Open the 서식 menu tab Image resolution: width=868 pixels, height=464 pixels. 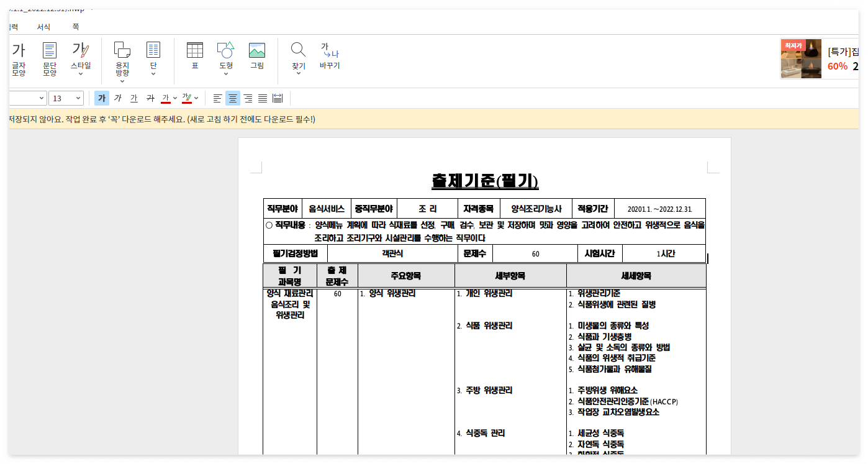tap(43, 27)
